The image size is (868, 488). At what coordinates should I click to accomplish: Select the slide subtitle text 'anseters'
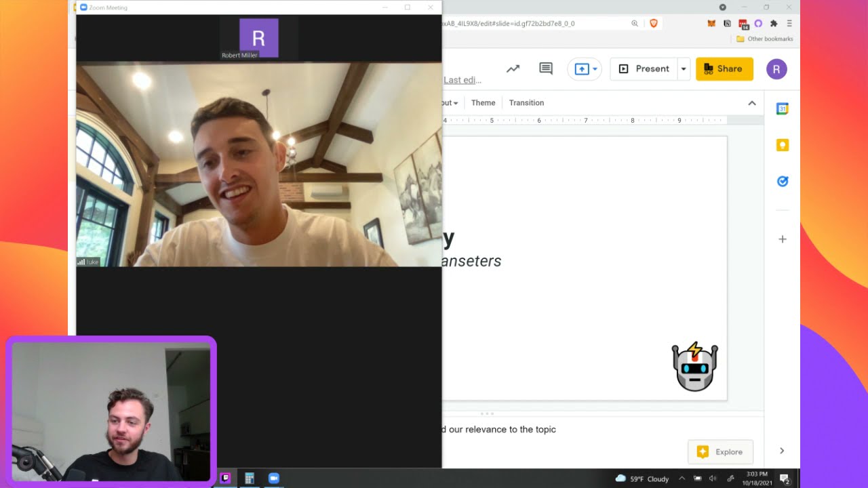click(472, 261)
